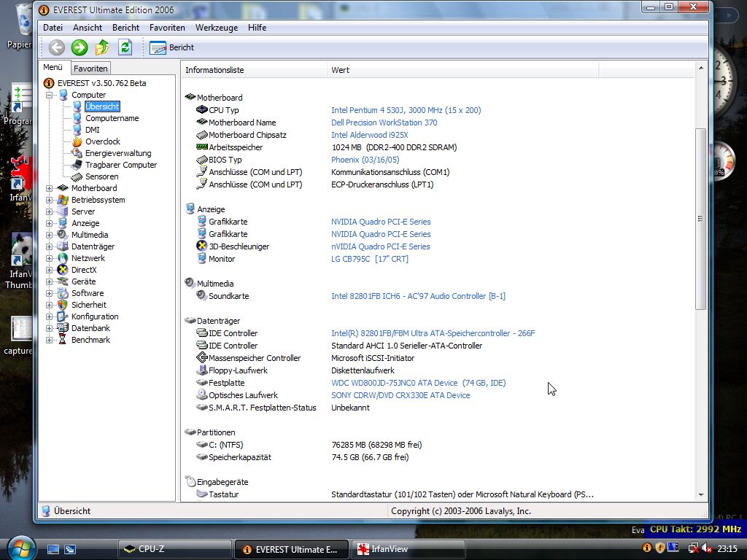Viewport: 747px width, 560px height.
Task: Click the Soundkarte speaker icon
Action: coord(201,296)
